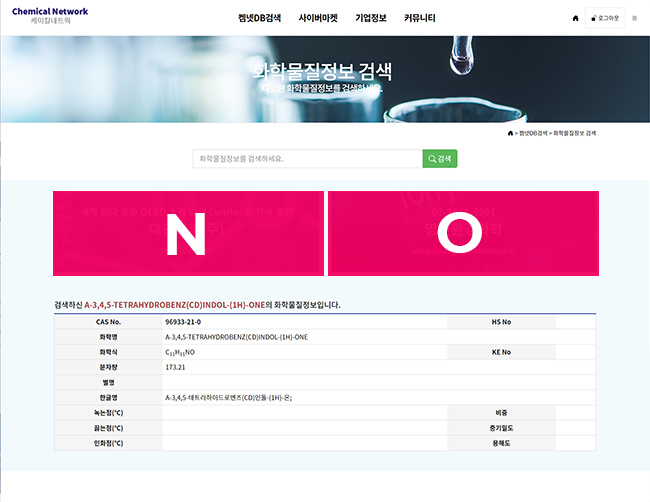Click the 로그아웃 logout button
Screen dimensions: 650x502
605,18
